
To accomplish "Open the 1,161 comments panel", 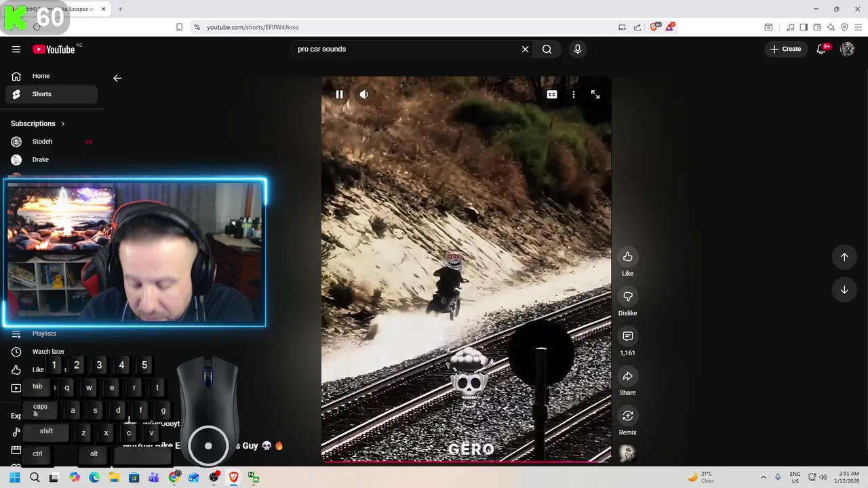I will (x=628, y=336).
